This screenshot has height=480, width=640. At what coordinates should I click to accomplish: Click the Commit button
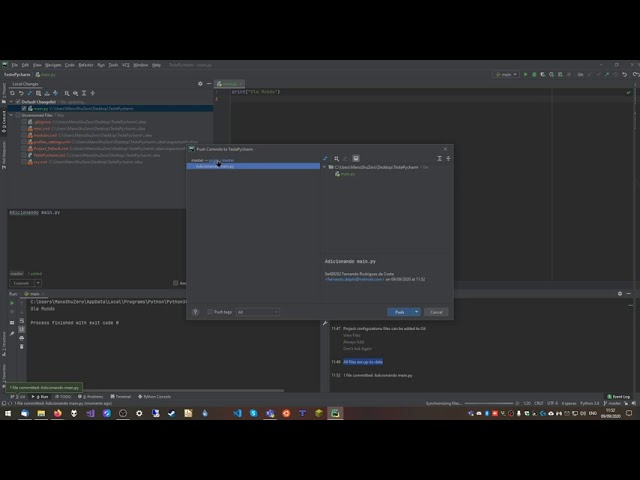21,283
